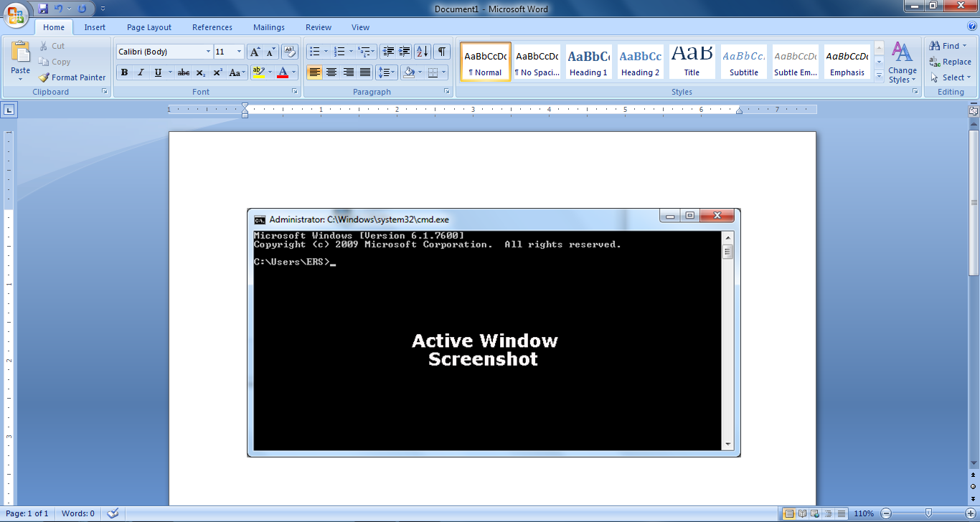Click the Grow Font icon
This screenshot has height=522, width=980.
(x=255, y=52)
